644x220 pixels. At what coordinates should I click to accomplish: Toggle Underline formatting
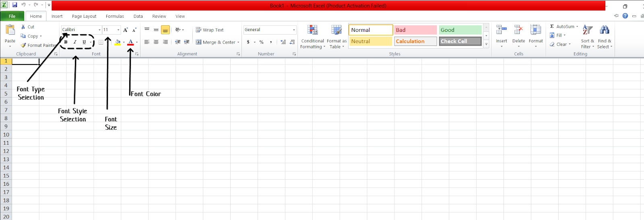click(x=84, y=42)
